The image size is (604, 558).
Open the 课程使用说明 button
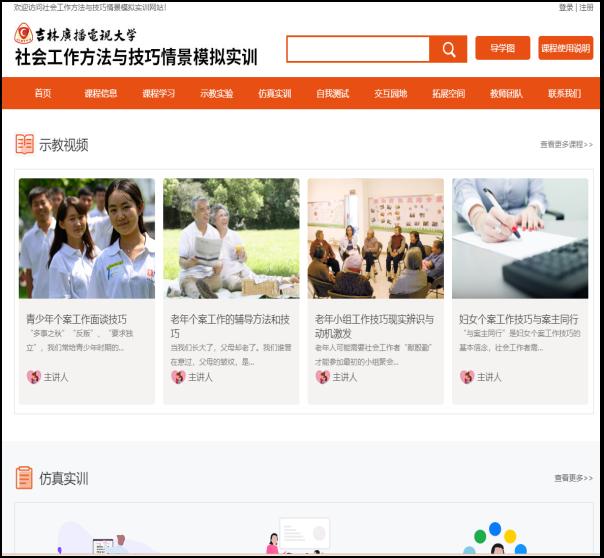(565, 48)
